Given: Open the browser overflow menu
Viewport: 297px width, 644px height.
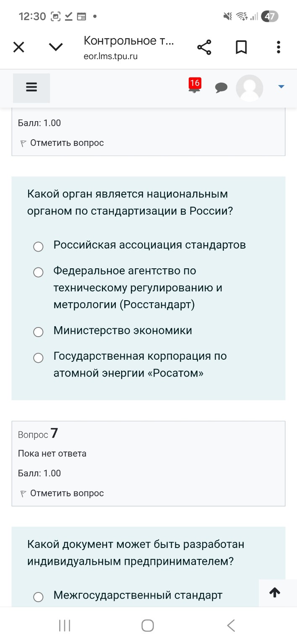Looking at the screenshot, I should click(278, 47).
